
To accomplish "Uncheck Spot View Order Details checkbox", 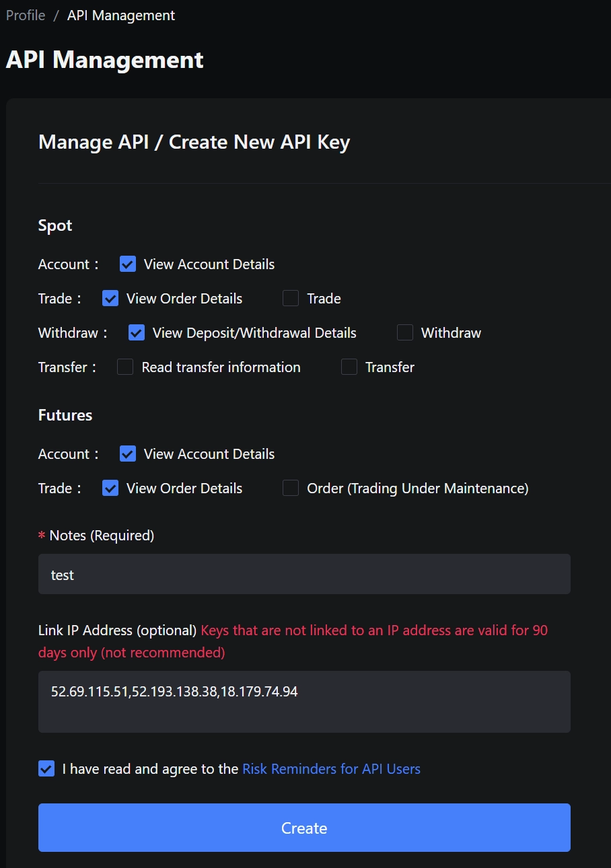I will click(110, 299).
